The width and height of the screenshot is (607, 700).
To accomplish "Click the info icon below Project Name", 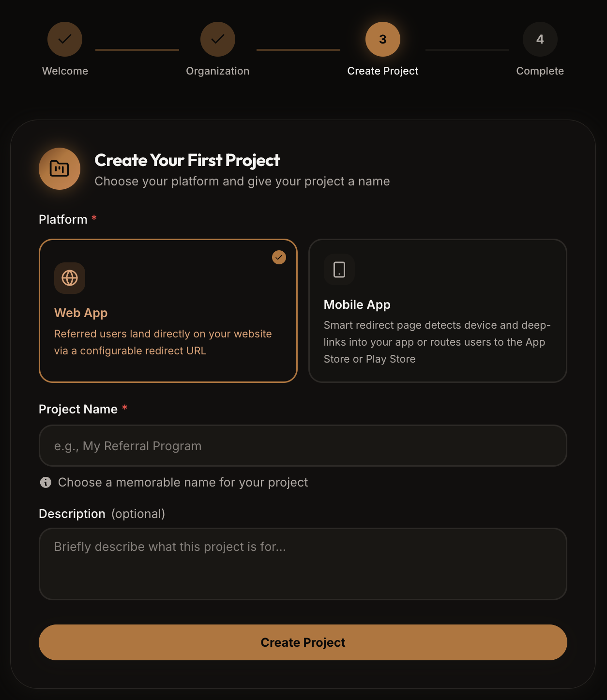I will coord(46,482).
